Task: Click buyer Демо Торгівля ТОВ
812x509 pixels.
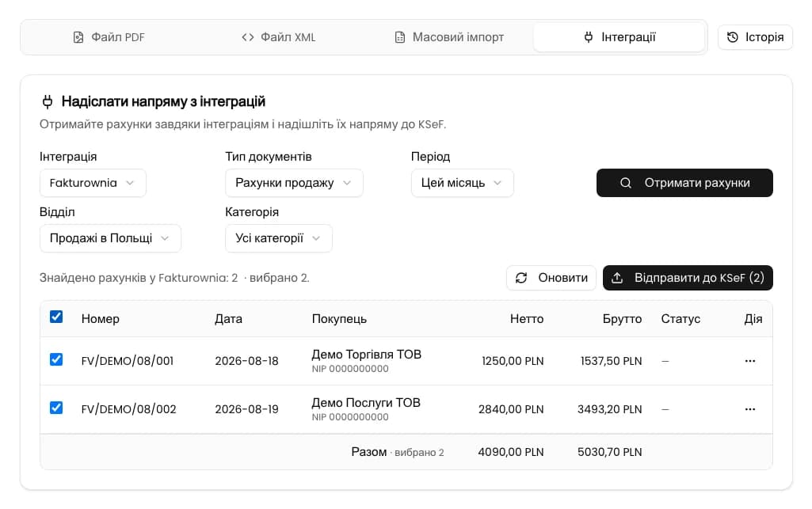Action: [367, 355]
